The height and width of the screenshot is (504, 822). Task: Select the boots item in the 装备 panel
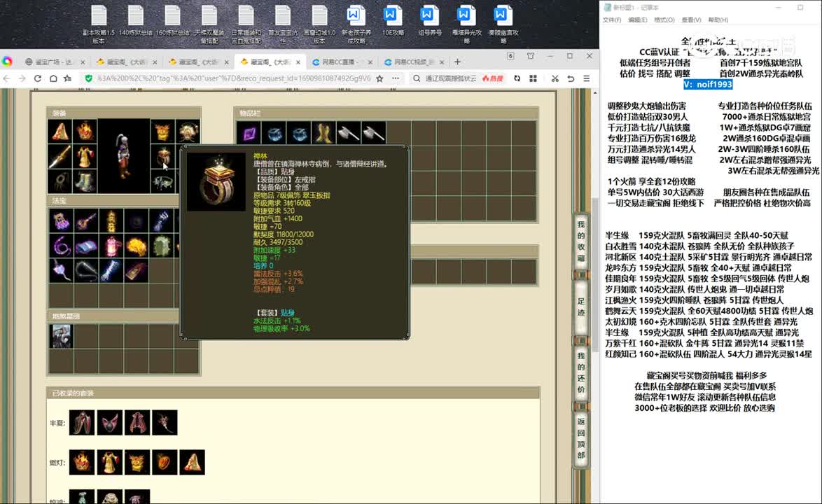85,181
